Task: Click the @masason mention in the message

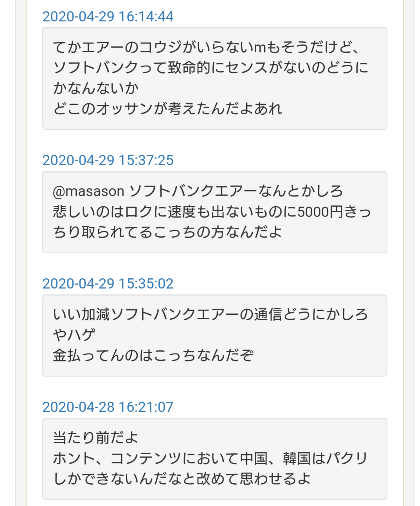Action: point(88,191)
